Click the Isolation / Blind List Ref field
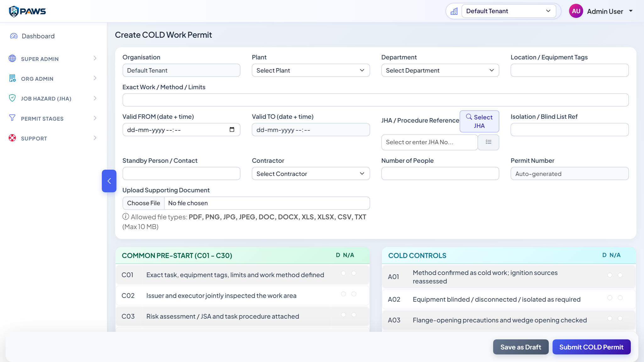The height and width of the screenshot is (362, 644). click(570, 129)
